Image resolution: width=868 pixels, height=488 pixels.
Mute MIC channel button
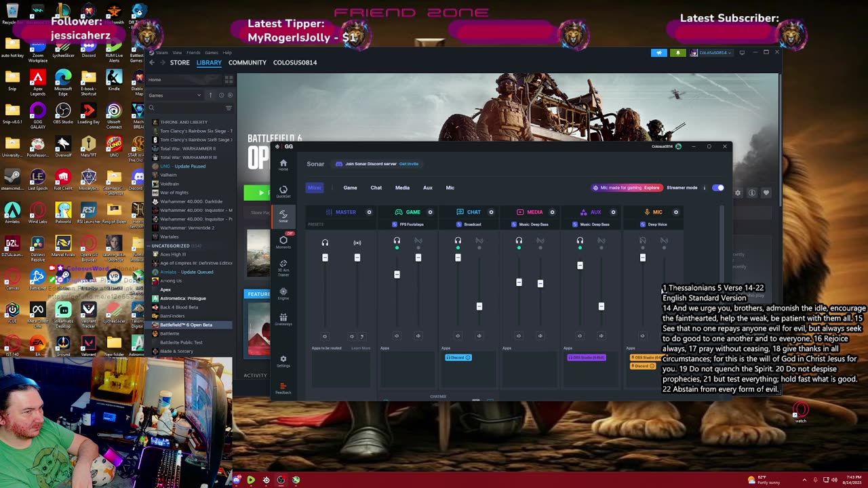642,335
